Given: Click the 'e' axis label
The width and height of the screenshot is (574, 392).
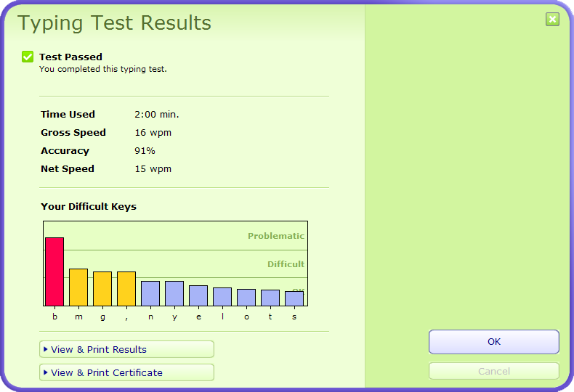Looking at the screenshot, I should (x=198, y=317).
